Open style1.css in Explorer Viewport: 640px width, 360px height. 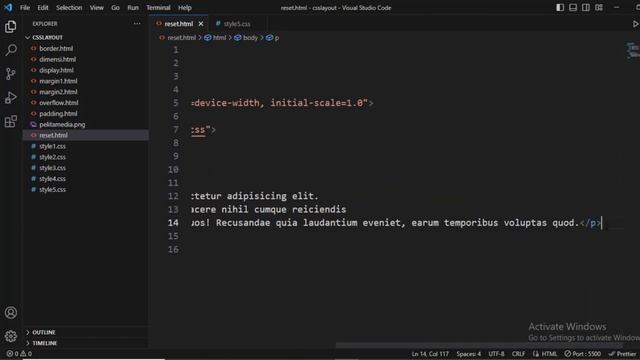click(52, 146)
